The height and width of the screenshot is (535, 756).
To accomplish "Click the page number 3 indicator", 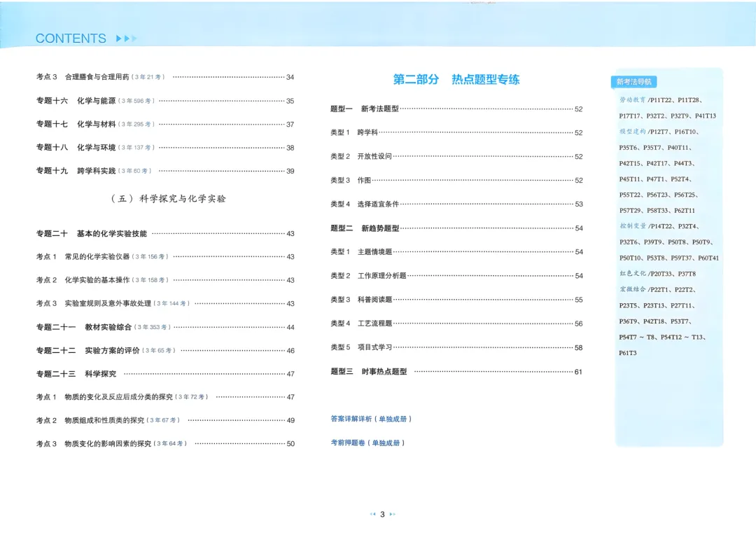I will pos(384,514).
